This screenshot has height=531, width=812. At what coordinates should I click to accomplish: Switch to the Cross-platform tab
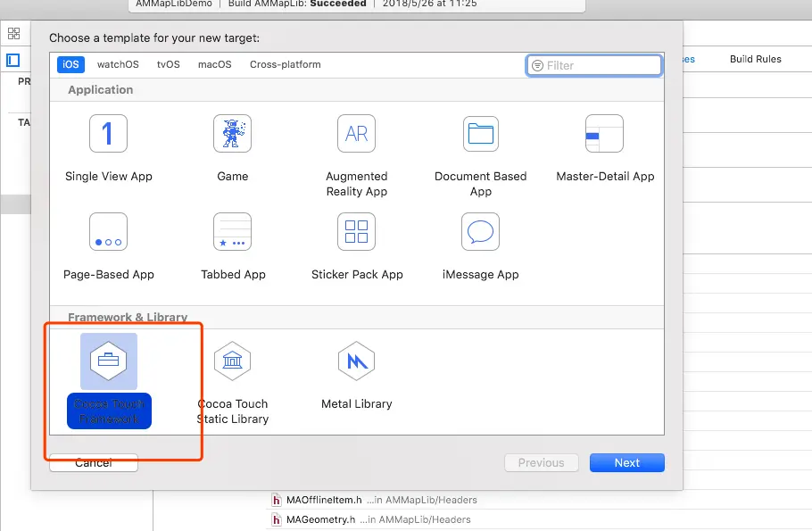286,64
